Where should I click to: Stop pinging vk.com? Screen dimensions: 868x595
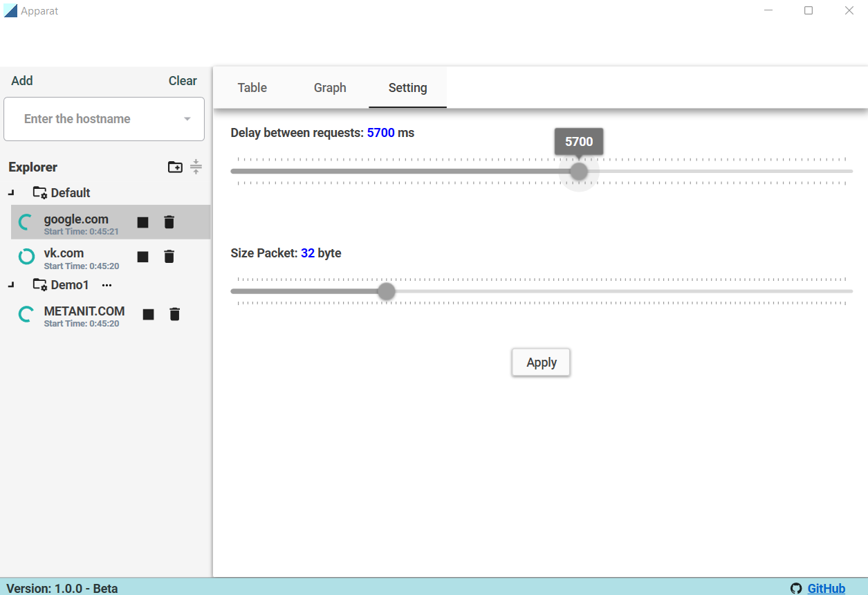point(142,256)
